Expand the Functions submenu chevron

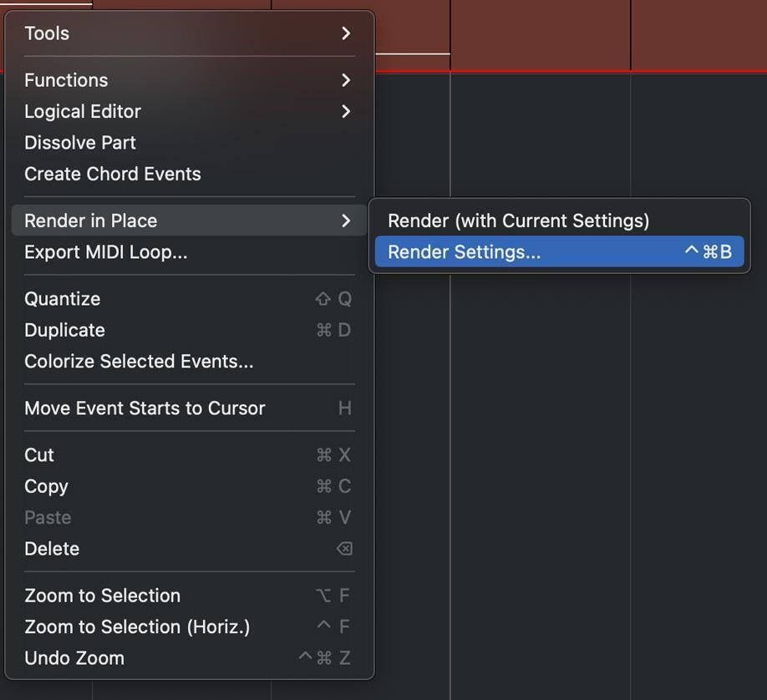click(346, 80)
